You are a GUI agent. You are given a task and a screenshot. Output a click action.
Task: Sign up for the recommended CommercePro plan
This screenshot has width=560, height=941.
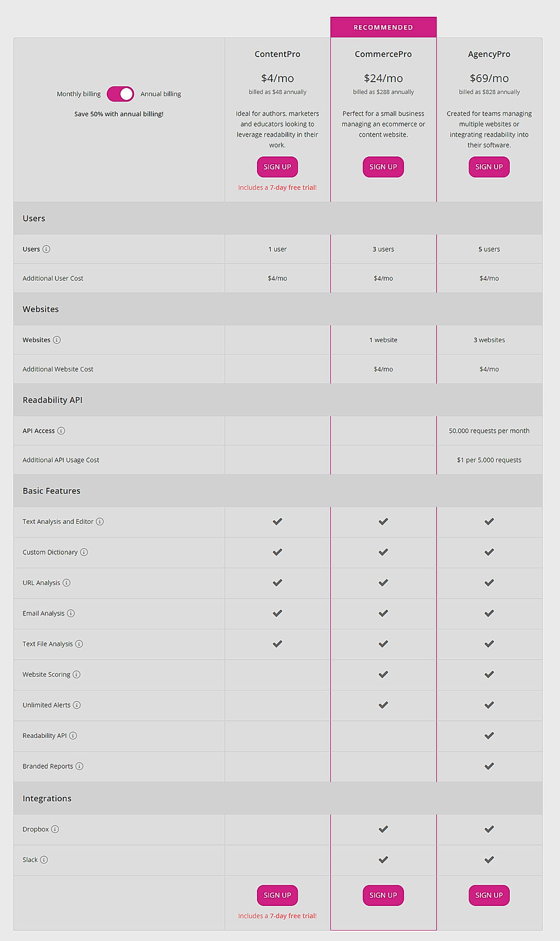(383, 166)
